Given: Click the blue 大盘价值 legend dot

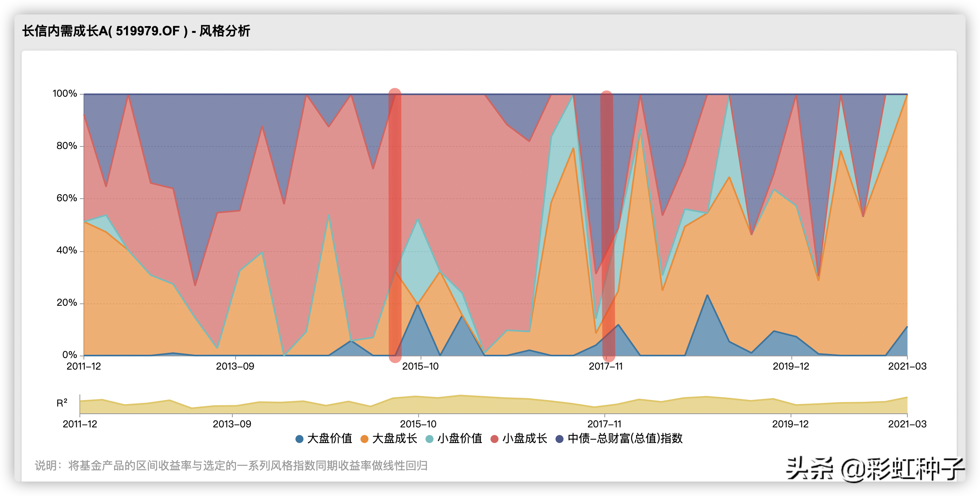Looking at the screenshot, I should [299, 439].
